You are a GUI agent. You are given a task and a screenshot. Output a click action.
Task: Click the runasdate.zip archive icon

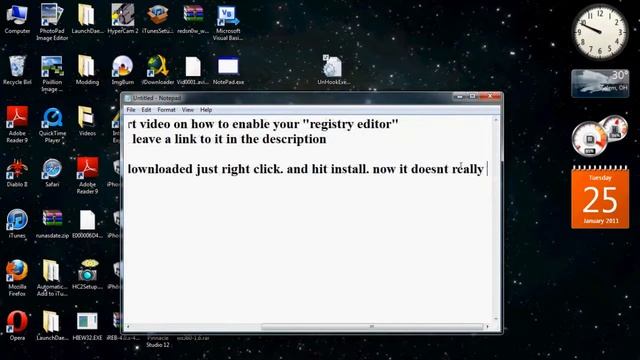(52, 224)
